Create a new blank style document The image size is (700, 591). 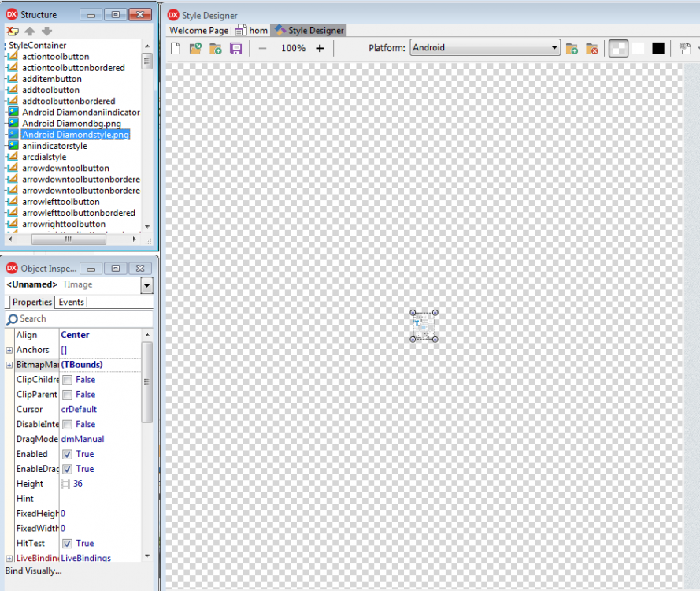point(176,48)
